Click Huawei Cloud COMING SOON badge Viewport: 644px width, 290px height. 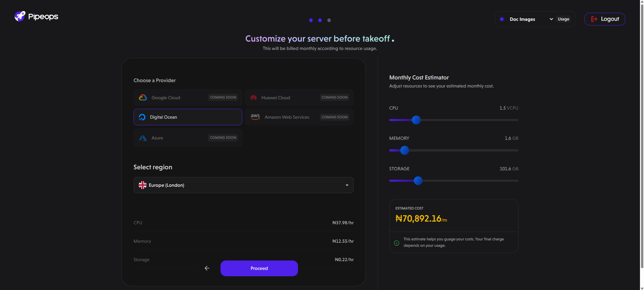click(x=335, y=97)
